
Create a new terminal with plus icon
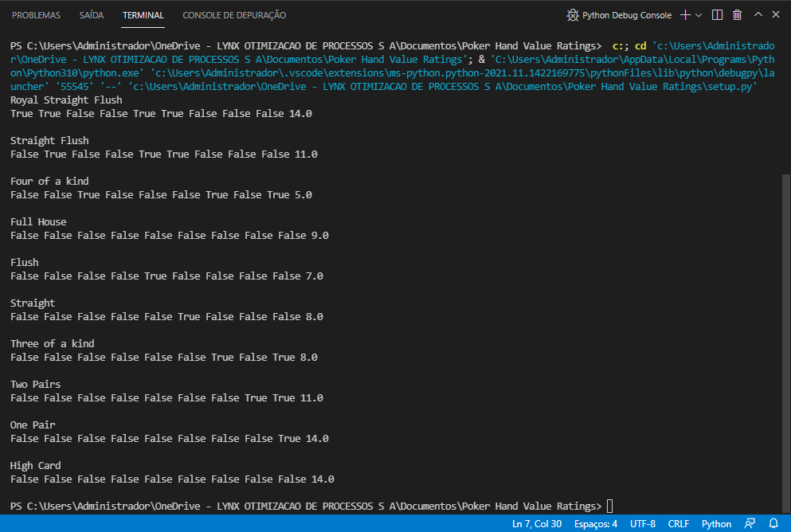click(x=685, y=15)
